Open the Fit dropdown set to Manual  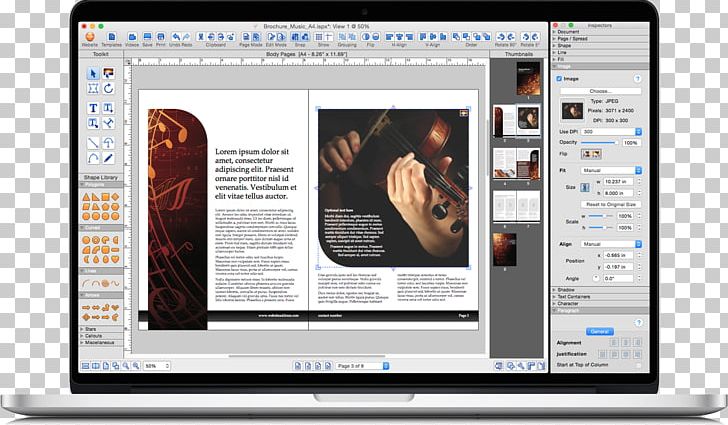pyautogui.click(x=611, y=170)
